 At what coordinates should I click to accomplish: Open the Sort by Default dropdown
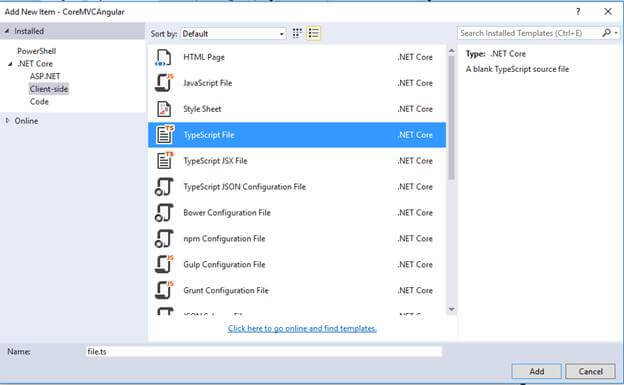(233, 34)
